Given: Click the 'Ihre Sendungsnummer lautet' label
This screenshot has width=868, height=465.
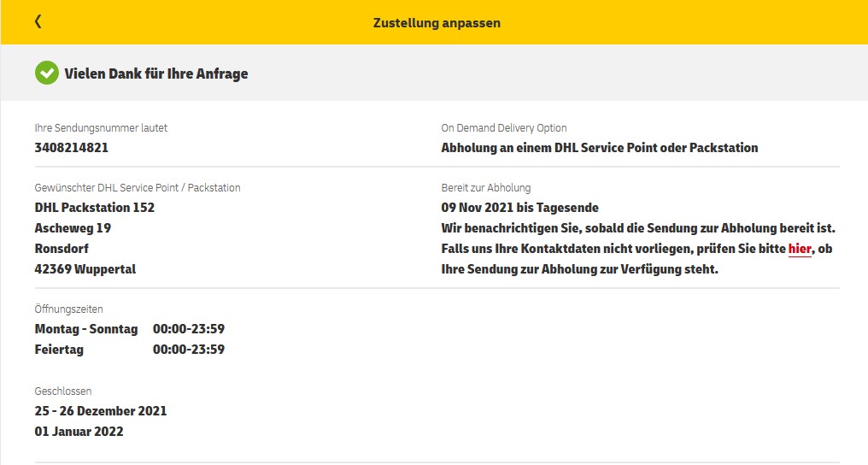Looking at the screenshot, I should [101, 128].
